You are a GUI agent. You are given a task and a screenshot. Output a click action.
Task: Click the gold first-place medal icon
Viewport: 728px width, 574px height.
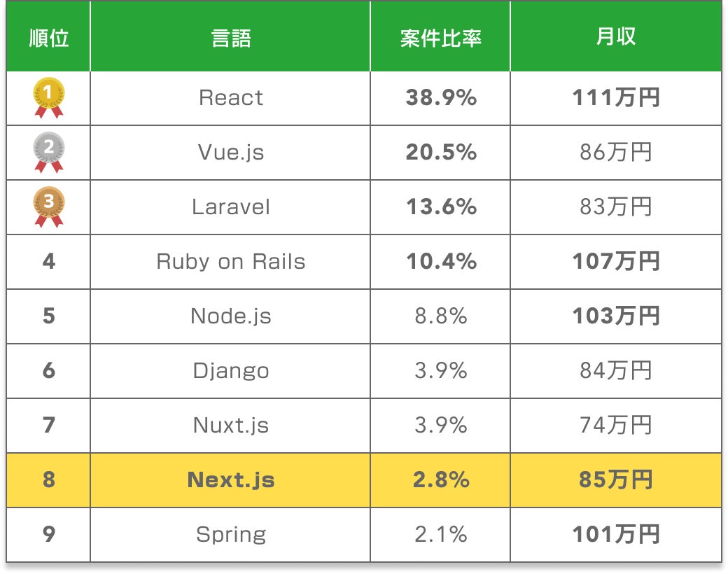[x=49, y=97]
